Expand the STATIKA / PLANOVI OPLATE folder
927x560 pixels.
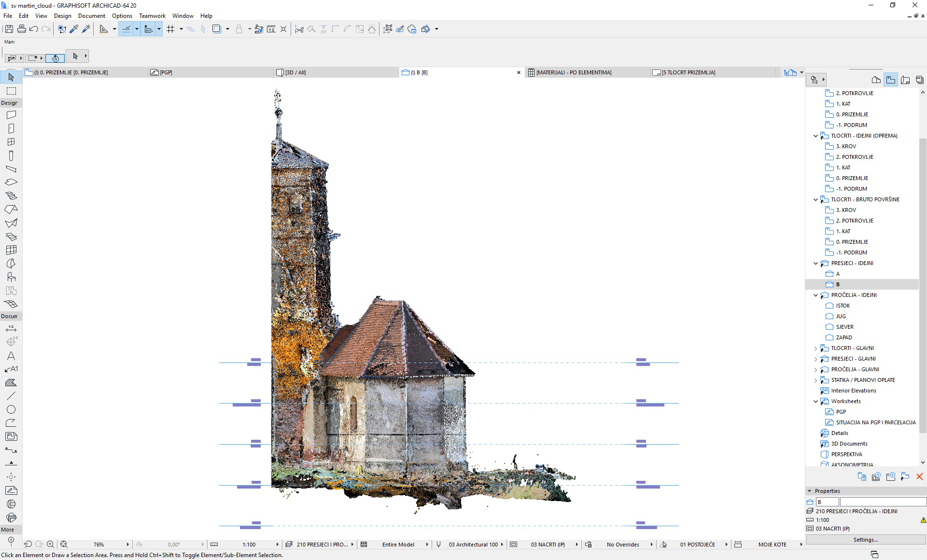click(816, 380)
